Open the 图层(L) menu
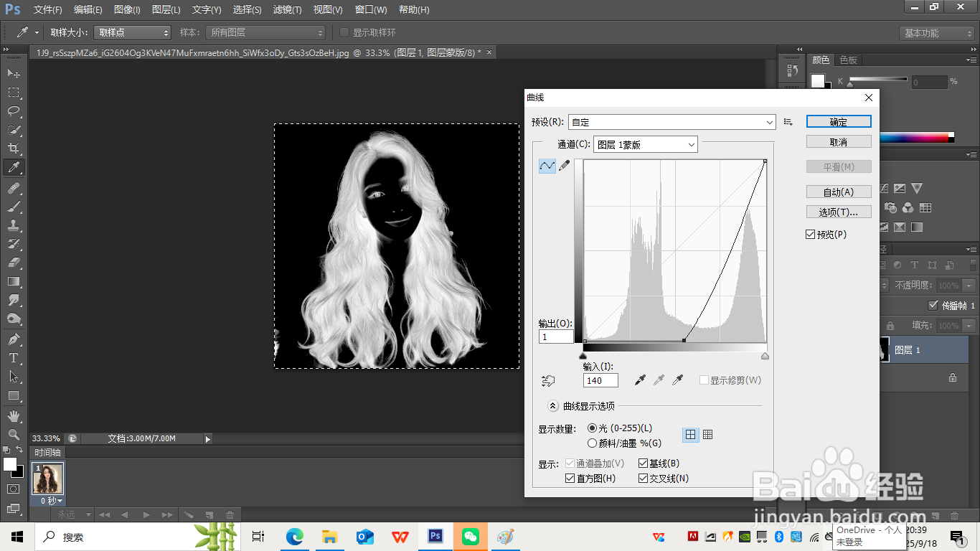This screenshot has height=551, width=980. (x=166, y=10)
